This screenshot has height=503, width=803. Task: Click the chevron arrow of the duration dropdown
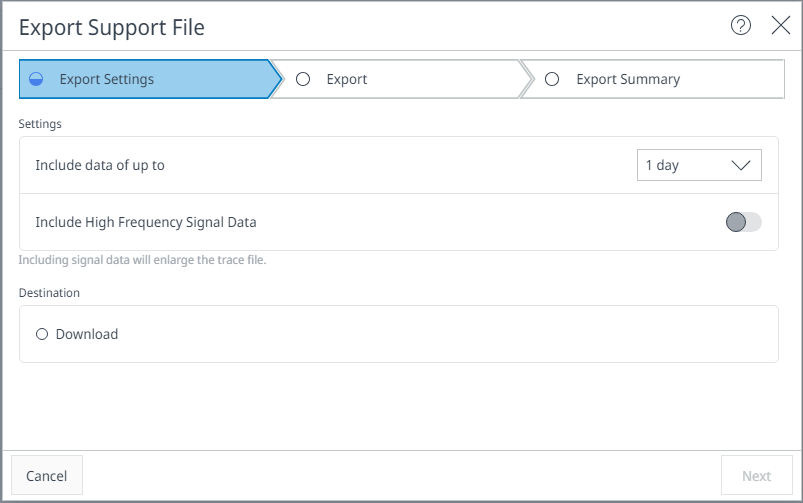pyautogui.click(x=741, y=166)
